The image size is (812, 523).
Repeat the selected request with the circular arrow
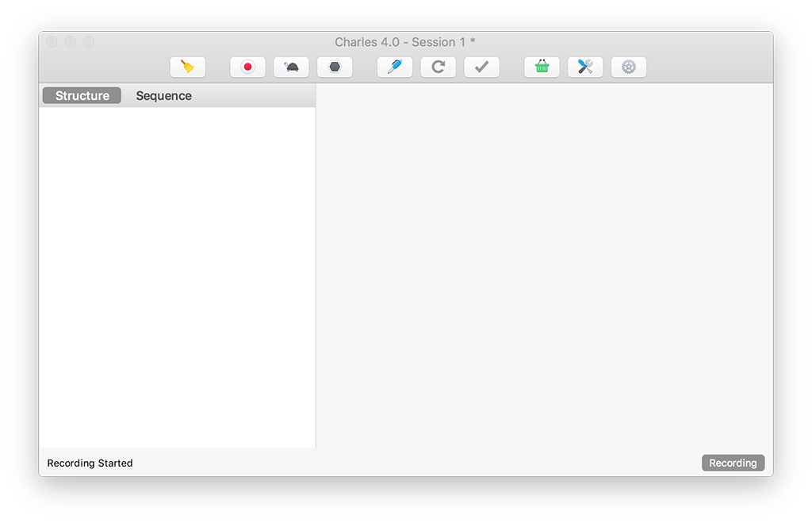[438, 67]
